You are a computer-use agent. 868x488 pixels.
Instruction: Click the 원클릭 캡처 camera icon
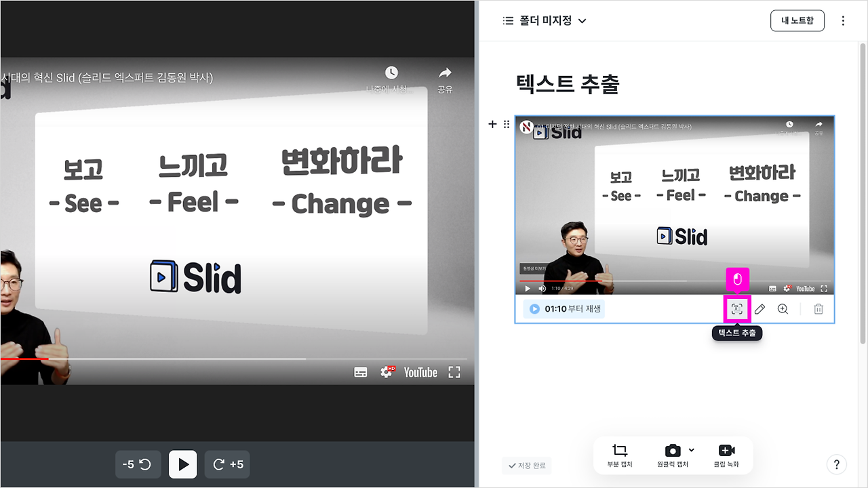(672, 451)
